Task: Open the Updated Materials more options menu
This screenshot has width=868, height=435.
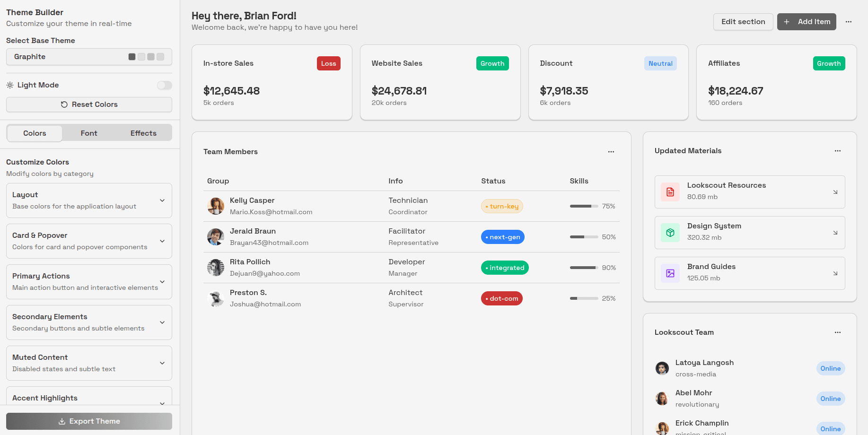Action: coord(837,151)
